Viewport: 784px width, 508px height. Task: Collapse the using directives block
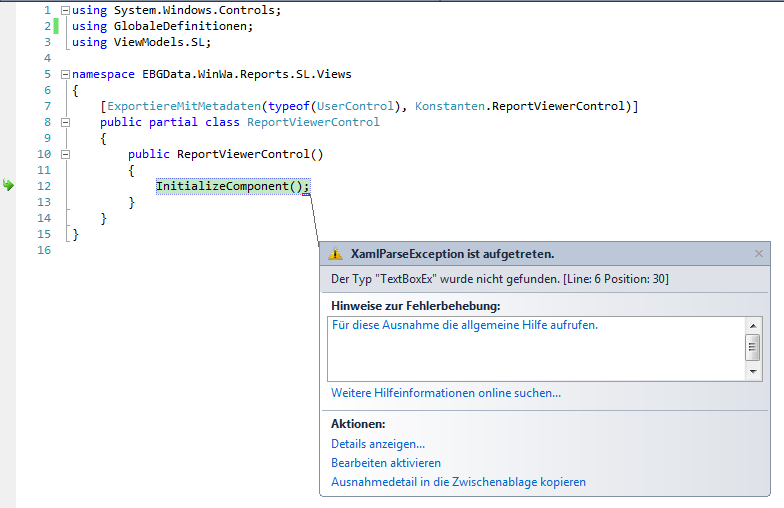pyautogui.click(x=66, y=11)
